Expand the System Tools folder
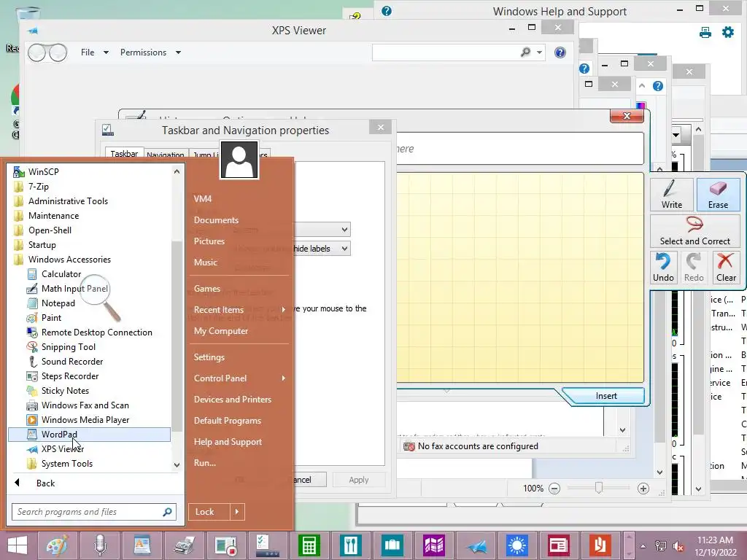Screen dimensions: 747x560 pos(66,464)
